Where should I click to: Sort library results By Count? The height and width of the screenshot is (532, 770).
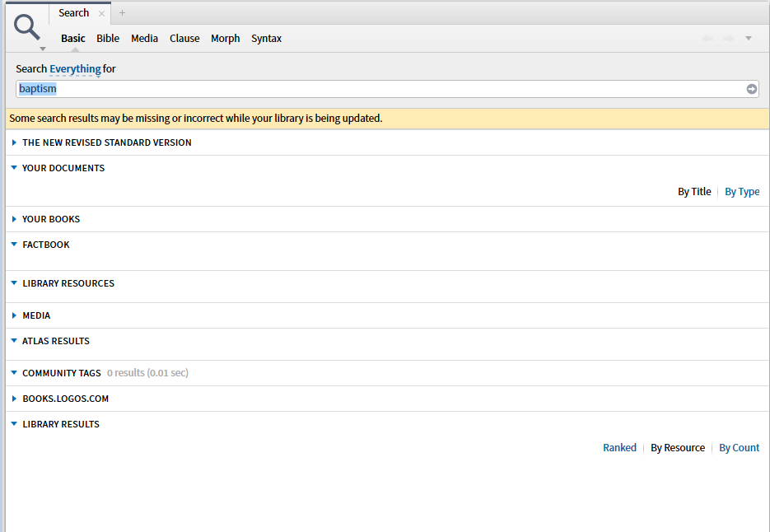pos(739,448)
